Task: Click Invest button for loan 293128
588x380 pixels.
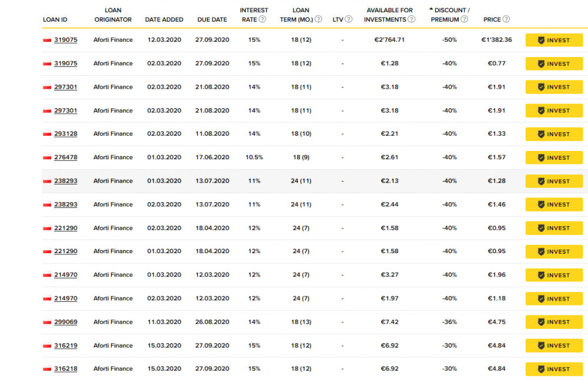Action: coord(554,134)
